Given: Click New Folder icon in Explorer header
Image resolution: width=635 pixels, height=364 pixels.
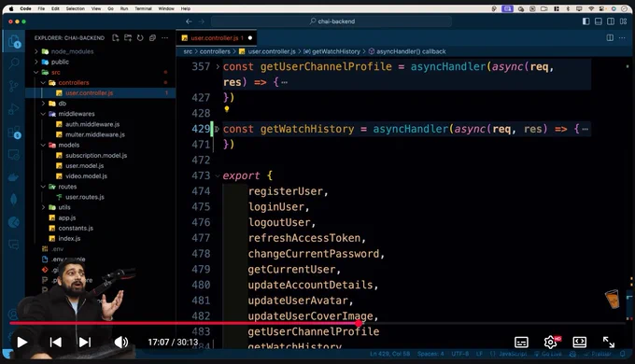Looking at the screenshot, I should (x=128, y=37).
